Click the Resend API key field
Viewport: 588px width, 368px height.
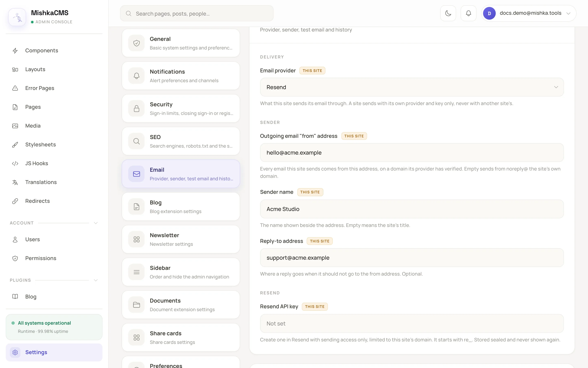coord(412,323)
